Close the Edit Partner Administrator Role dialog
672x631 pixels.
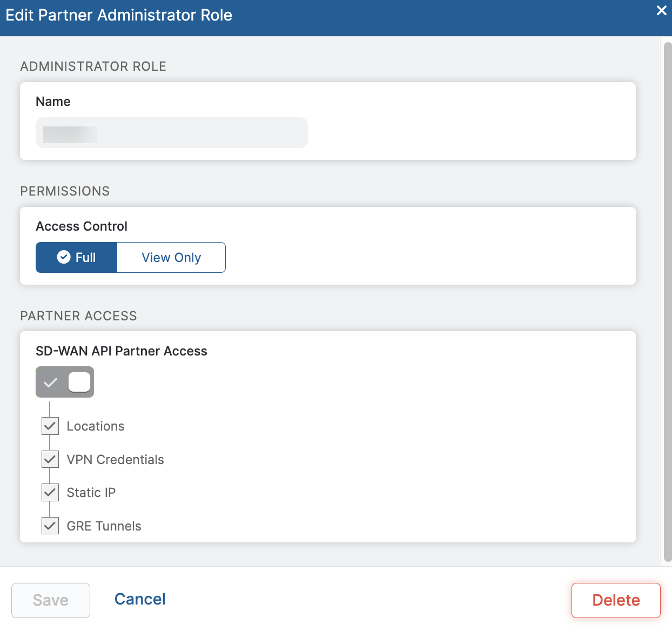click(661, 11)
